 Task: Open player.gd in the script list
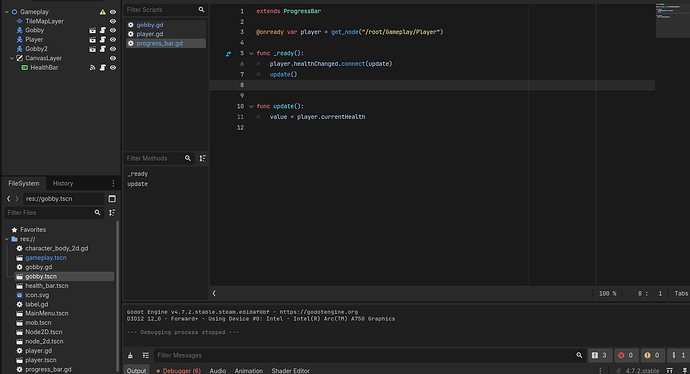[150, 34]
